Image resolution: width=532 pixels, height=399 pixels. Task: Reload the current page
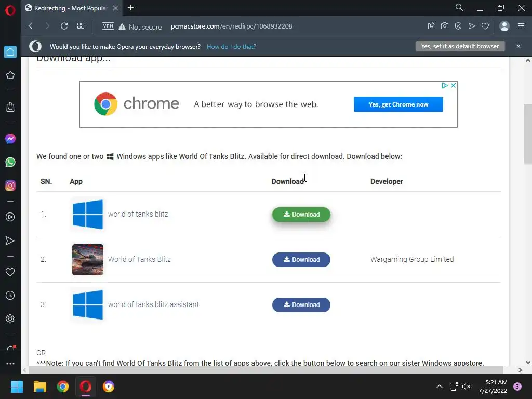64,26
